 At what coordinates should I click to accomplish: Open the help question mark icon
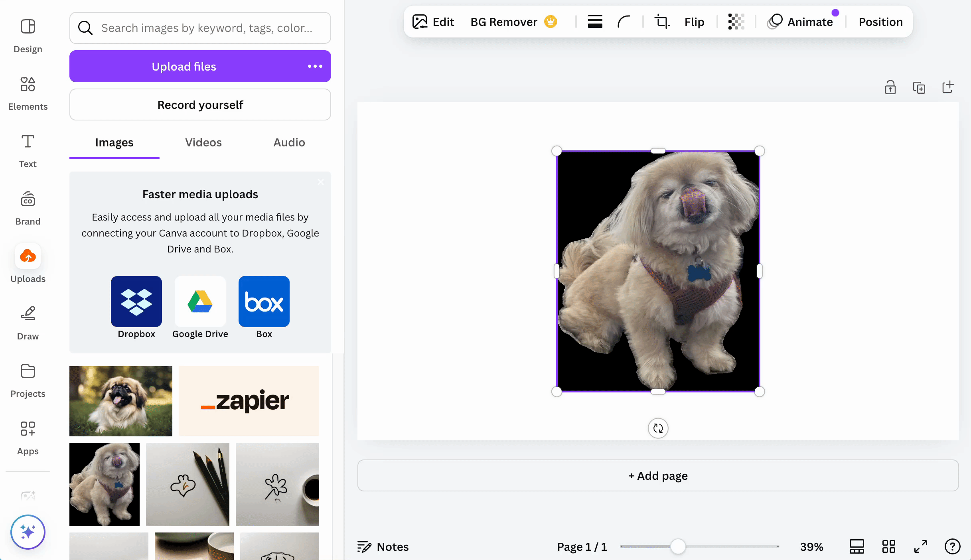click(952, 546)
